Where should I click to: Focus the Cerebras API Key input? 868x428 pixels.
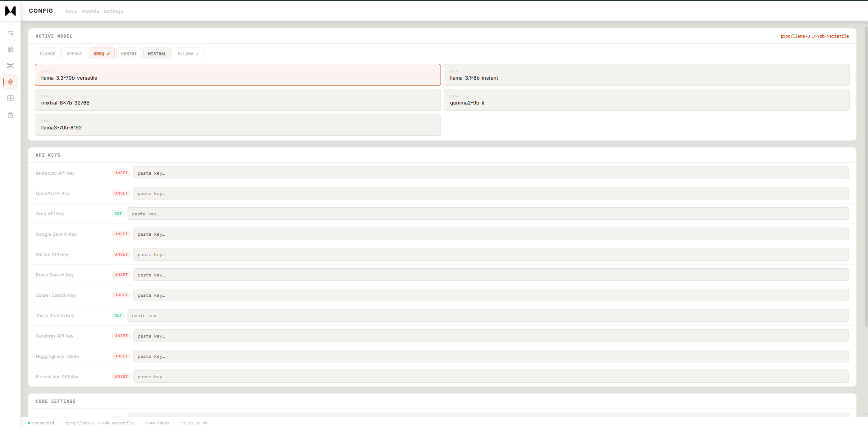click(x=491, y=336)
